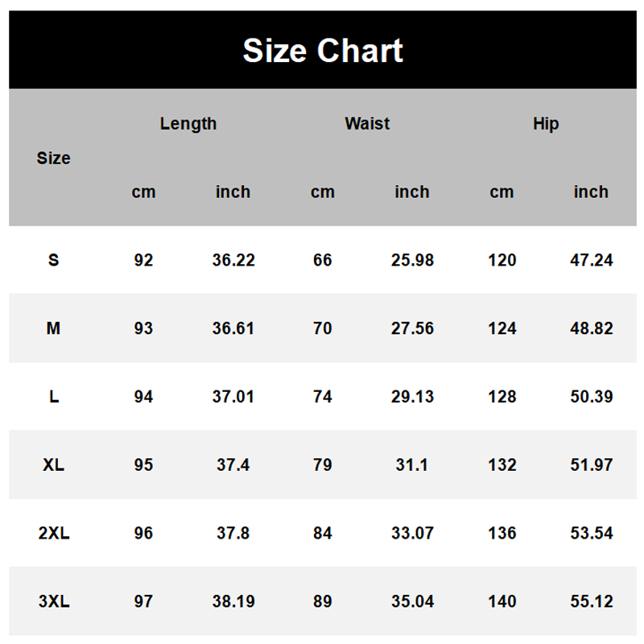Select the Hip column header

point(546,124)
